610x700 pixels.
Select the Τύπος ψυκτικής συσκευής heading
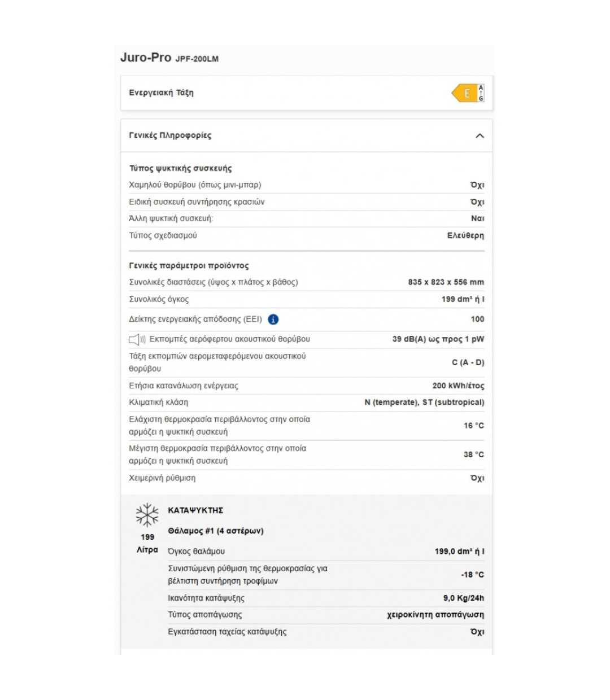click(x=180, y=168)
